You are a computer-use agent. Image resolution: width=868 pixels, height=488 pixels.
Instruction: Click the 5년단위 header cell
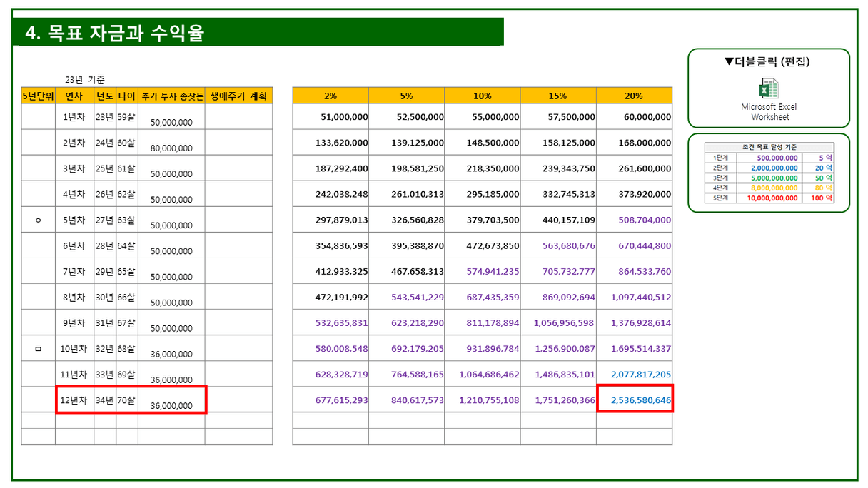coord(38,96)
